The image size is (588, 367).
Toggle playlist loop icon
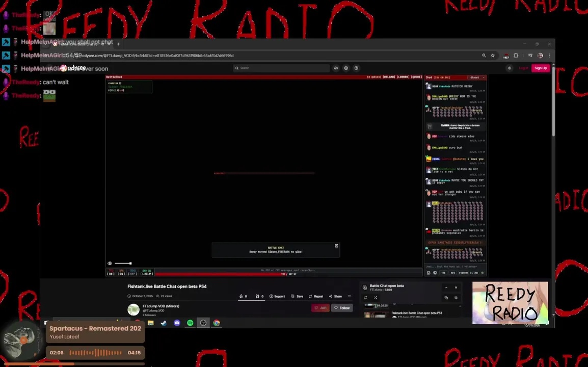tap(366, 298)
